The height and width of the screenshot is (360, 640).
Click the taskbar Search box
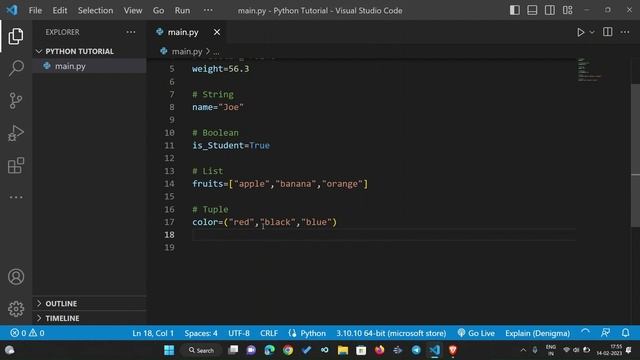tap(202, 350)
